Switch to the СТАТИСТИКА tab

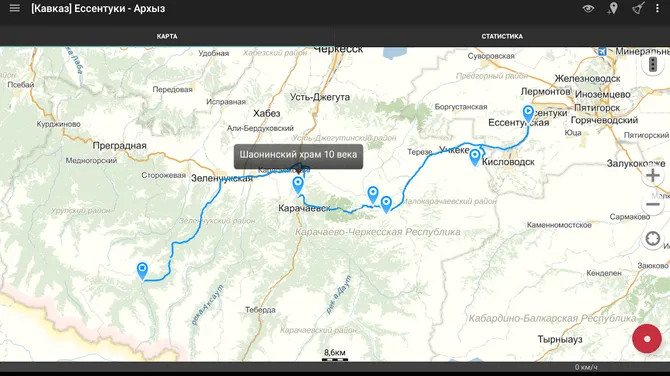(502, 36)
